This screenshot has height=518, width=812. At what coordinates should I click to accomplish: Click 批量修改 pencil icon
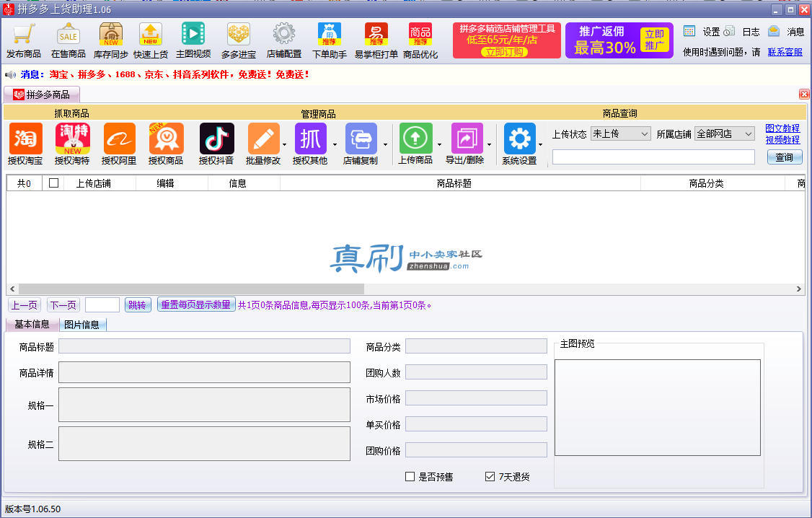[x=264, y=139]
